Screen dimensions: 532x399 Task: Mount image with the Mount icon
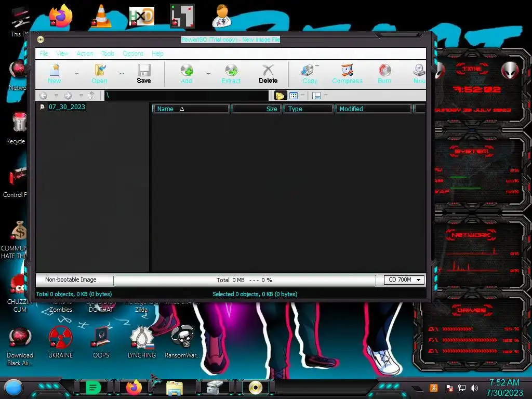tap(419, 74)
